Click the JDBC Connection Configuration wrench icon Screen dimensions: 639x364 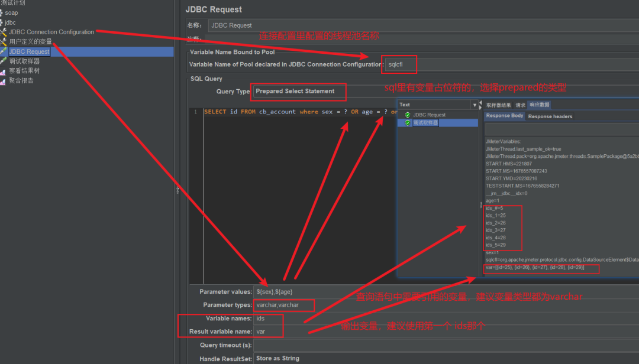pos(4,32)
